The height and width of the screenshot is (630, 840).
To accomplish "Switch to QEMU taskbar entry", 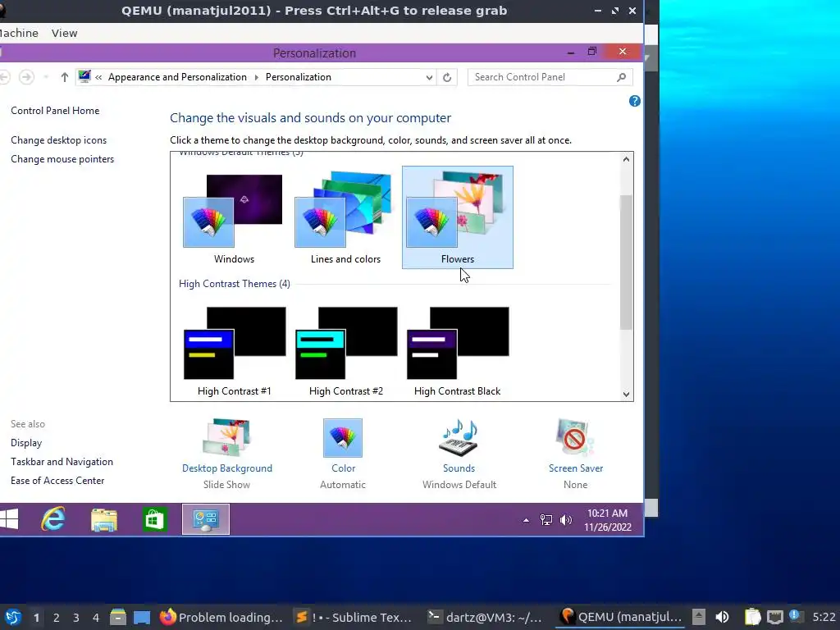I will 620,617.
